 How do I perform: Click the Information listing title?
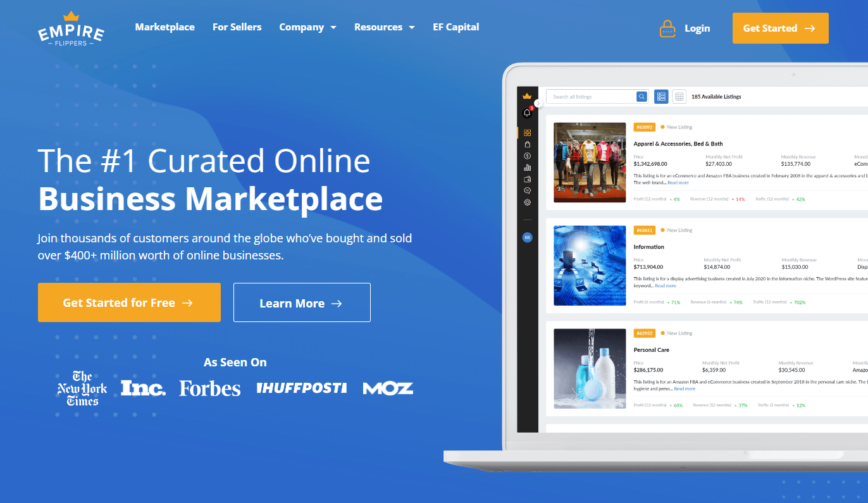649,247
